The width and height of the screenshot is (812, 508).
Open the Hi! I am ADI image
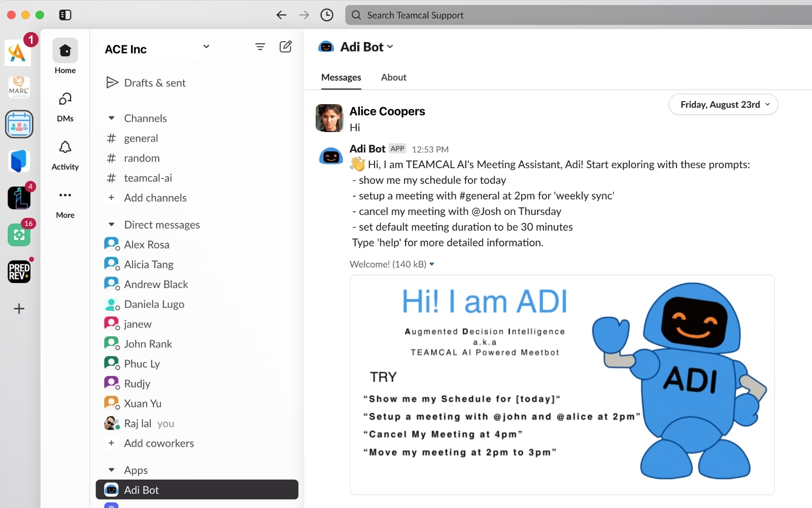tap(562, 385)
